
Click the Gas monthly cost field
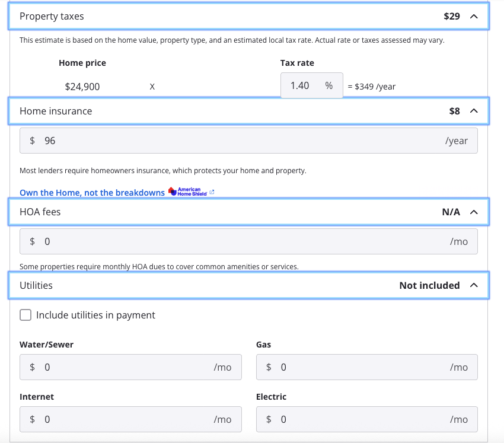[x=361, y=368]
